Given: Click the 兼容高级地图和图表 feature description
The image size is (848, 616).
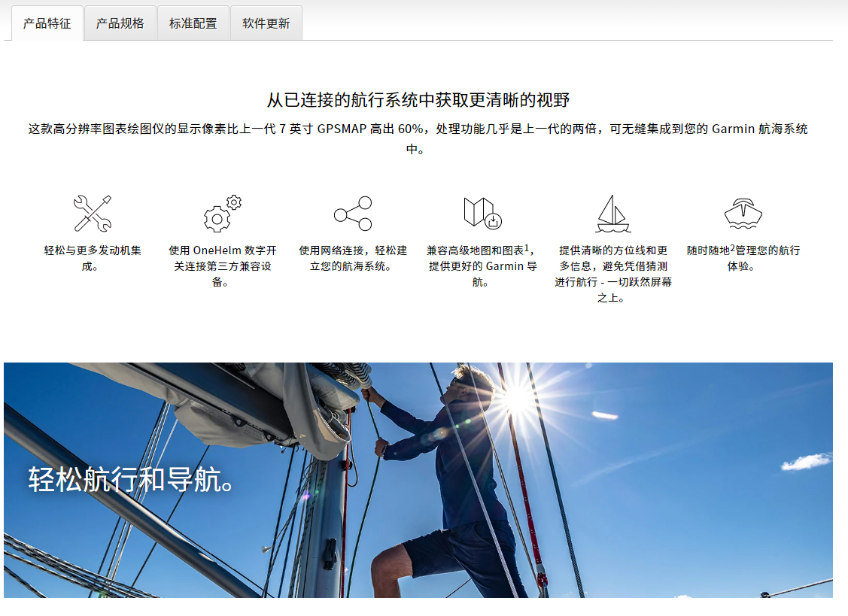Looking at the screenshot, I should (482, 266).
